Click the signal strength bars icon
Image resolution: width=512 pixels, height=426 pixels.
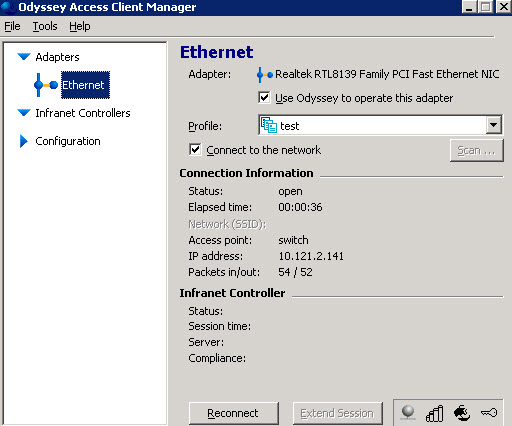(x=434, y=413)
